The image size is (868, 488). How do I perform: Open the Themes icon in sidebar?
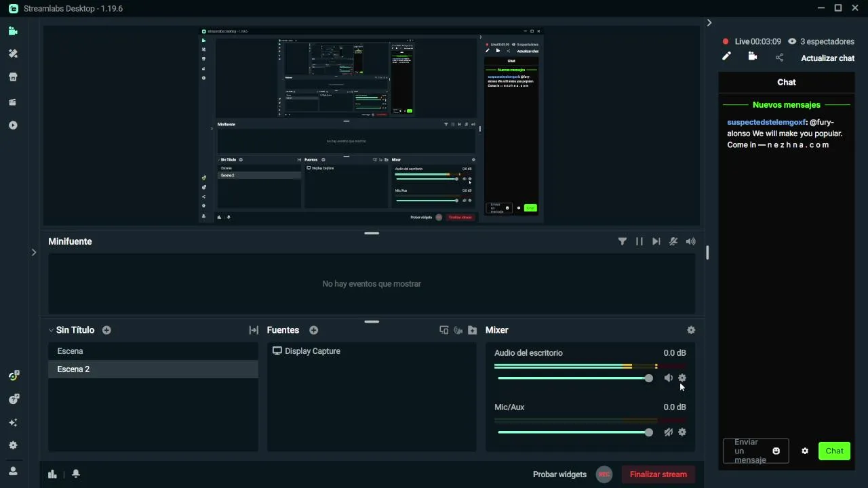click(13, 54)
